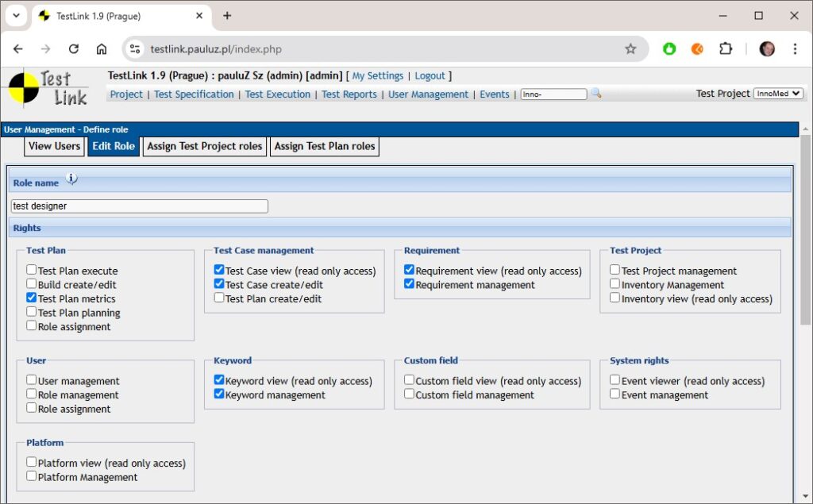Open a new browser tab with plus icon

[x=227, y=16]
